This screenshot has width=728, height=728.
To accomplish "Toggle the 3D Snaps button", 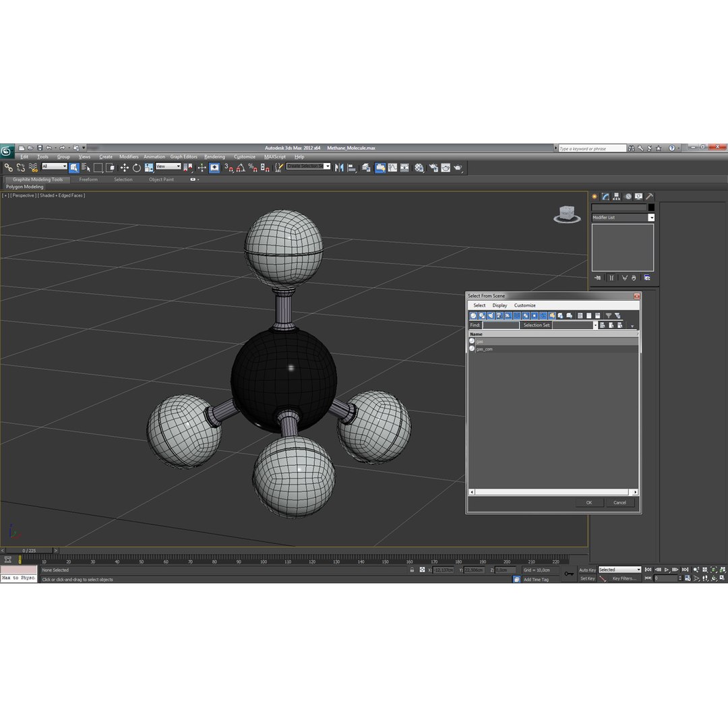I will 229,168.
